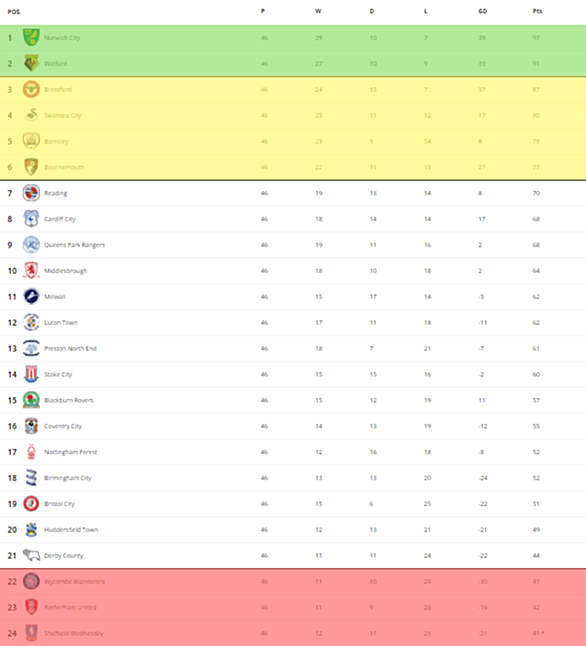
Task: Click the Blackburn Rovers rose badge
Action: tap(31, 400)
